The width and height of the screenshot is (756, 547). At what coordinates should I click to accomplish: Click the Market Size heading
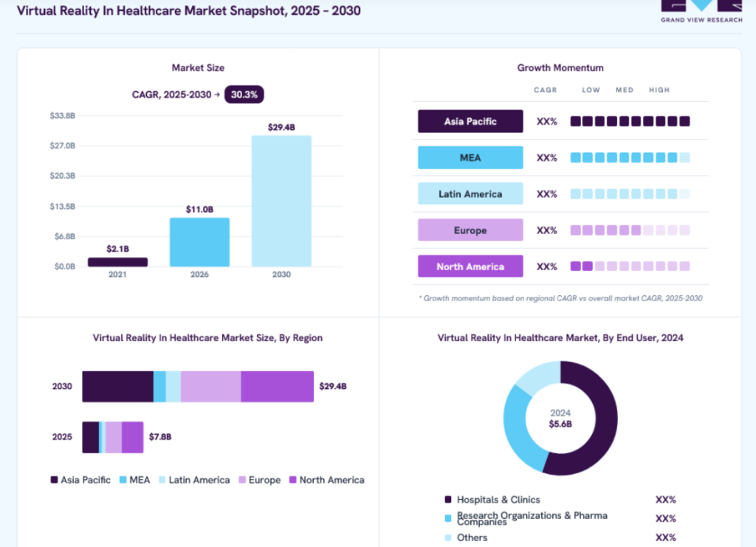[198, 68]
